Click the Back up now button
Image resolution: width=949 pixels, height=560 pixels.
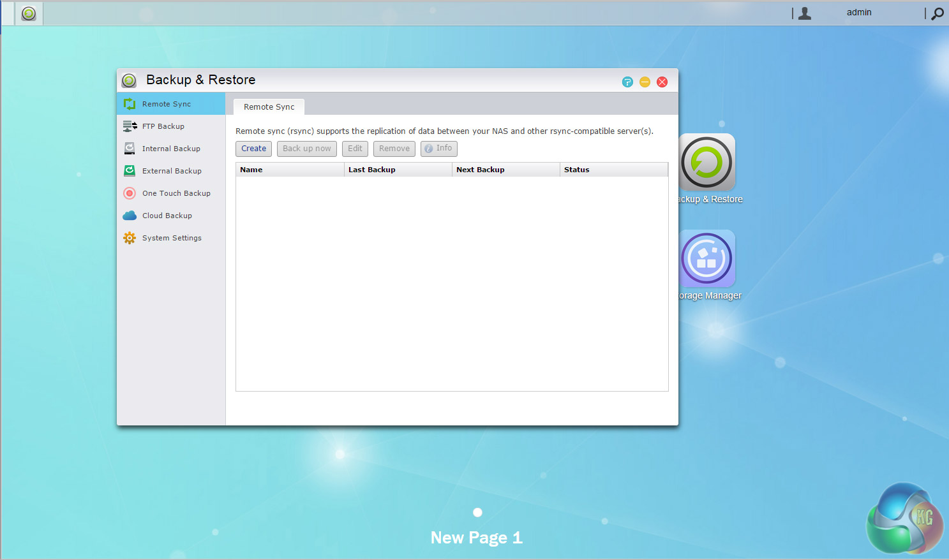click(306, 149)
